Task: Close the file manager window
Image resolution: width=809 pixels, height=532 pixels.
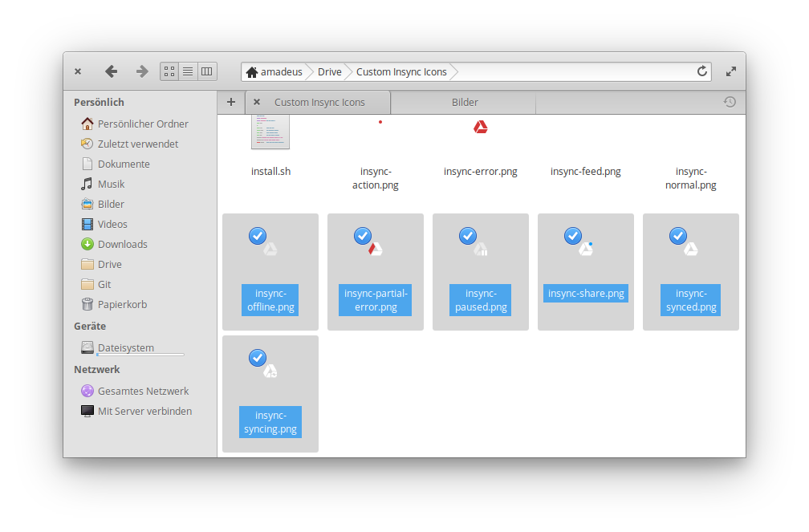Action: [x=78, y=71]
